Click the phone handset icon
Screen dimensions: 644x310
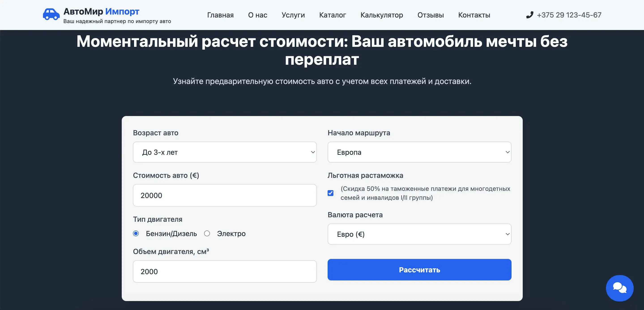[529, 15]
